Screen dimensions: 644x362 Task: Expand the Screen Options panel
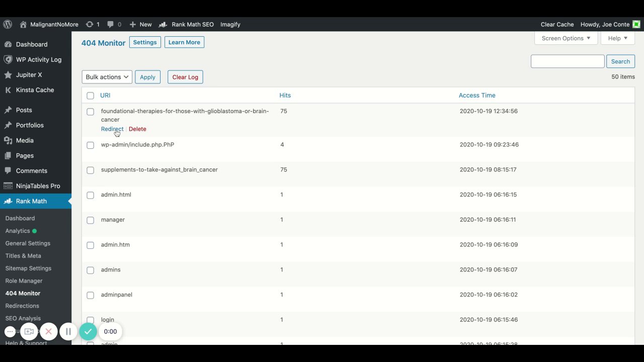tap(566, 38)
